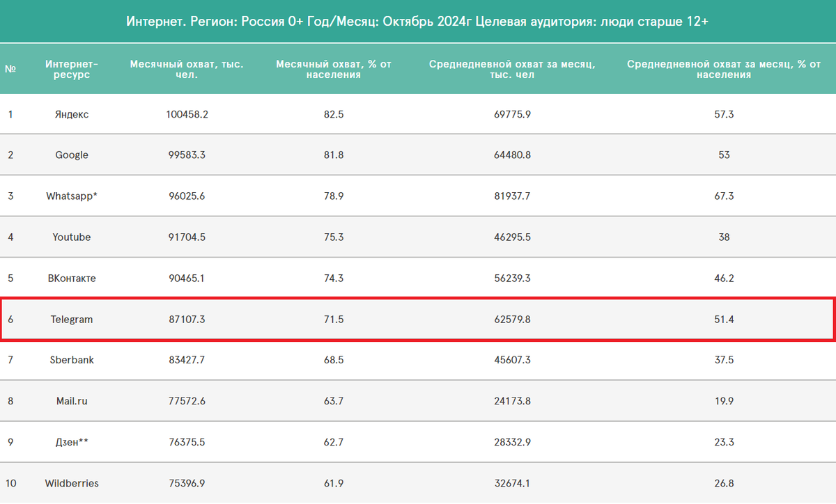Click Google monthly percentage 81.8
Image resolution: width=836 pixels, height=504 pixels.
coord(334,155)
